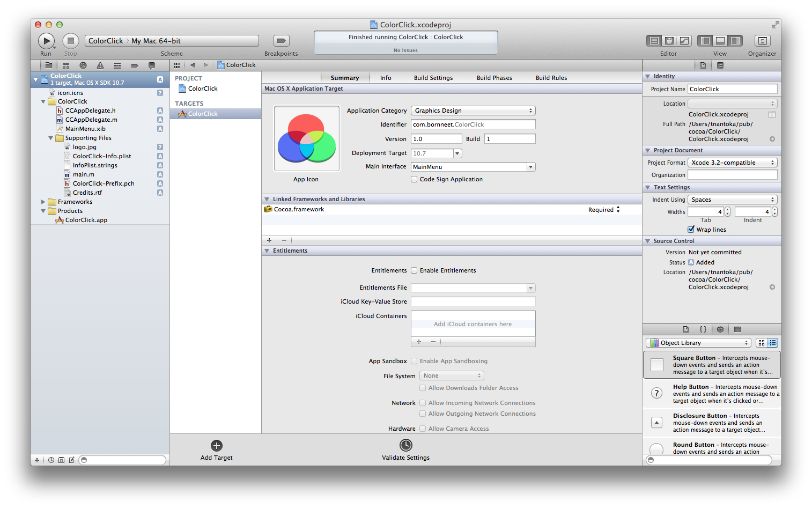Switch to the Version editor
The height and width of the screenshot is (508, 812).
click(684, 41)
